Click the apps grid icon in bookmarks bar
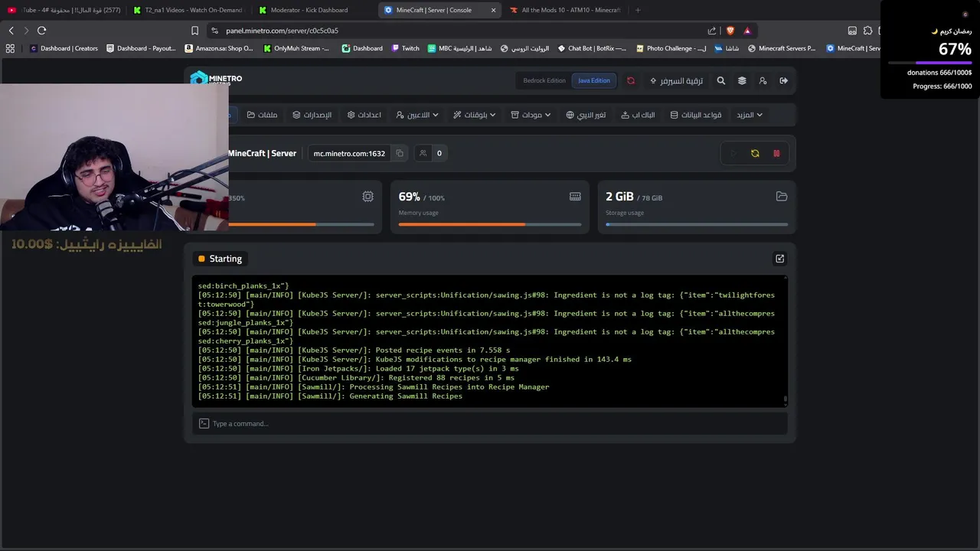The height and width of the screenshot is (551, 980). 10,48
